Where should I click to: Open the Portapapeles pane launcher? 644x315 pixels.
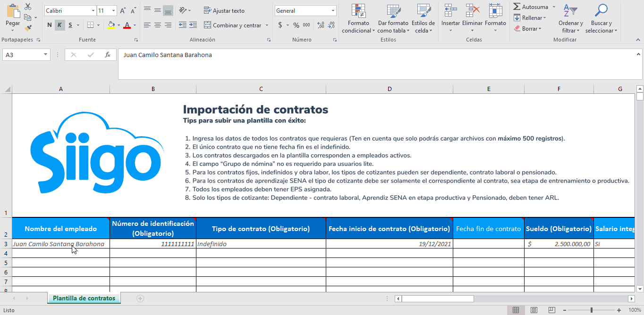click(38, 40)
